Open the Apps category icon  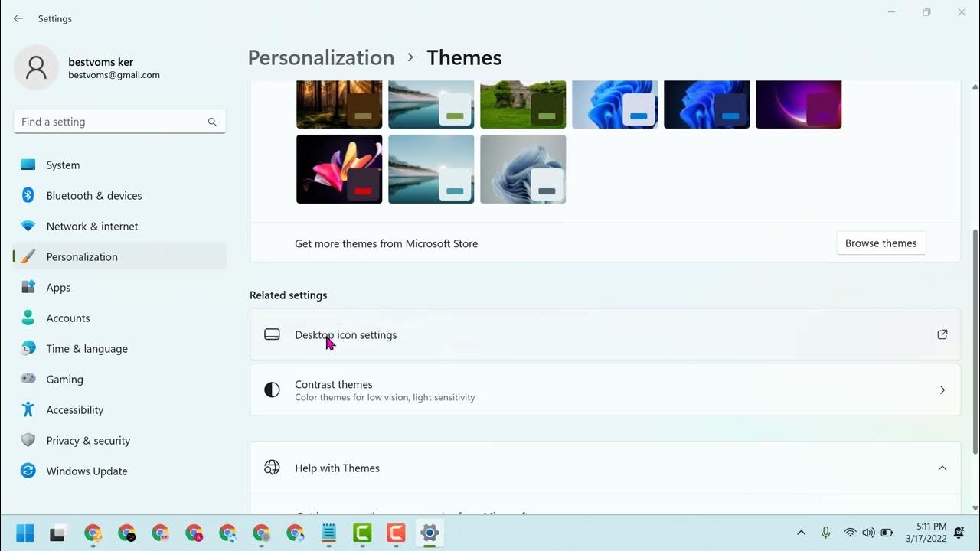pyautogui.click(x=28, y=287)
